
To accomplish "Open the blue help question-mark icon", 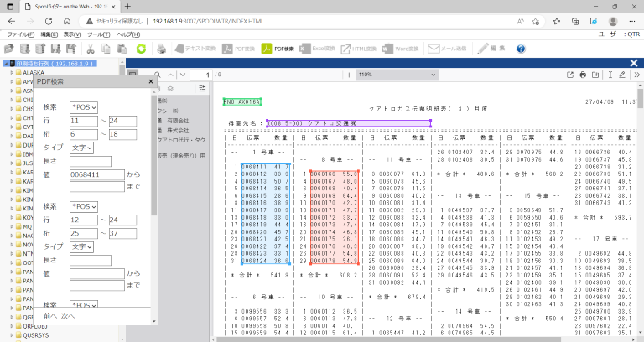I will click(x=520, y=49).
